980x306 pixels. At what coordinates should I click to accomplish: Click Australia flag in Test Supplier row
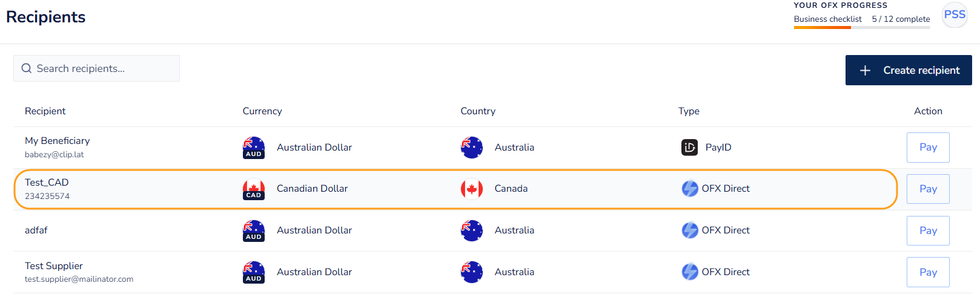pos(472,272)
